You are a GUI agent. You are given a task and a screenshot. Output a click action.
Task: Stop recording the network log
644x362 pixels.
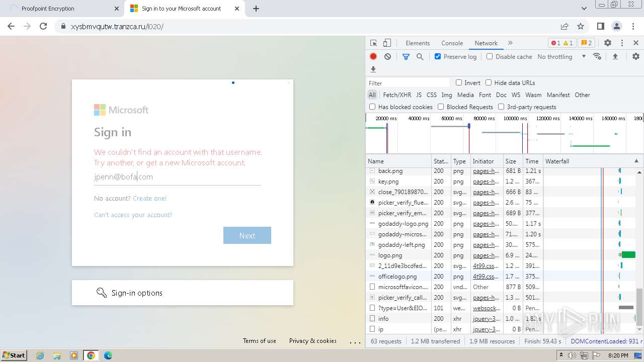373,57
